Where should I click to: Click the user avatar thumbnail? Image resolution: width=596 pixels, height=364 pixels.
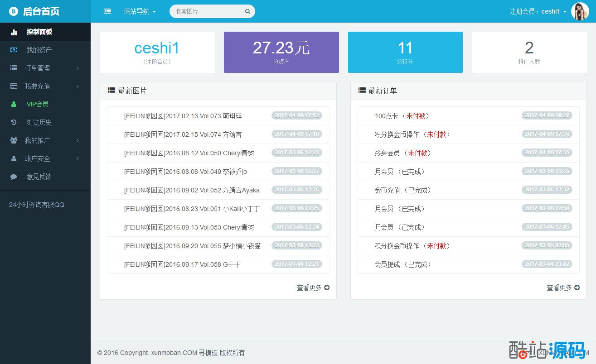[x=580, y=11]
